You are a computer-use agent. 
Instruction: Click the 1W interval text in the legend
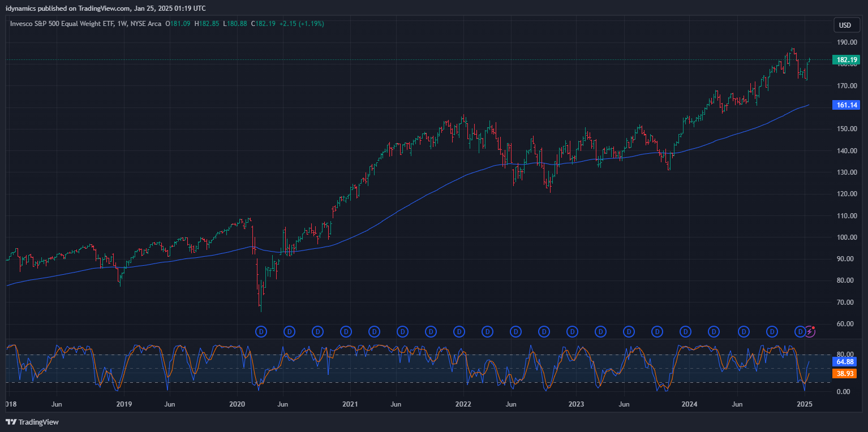click(122, 24)
